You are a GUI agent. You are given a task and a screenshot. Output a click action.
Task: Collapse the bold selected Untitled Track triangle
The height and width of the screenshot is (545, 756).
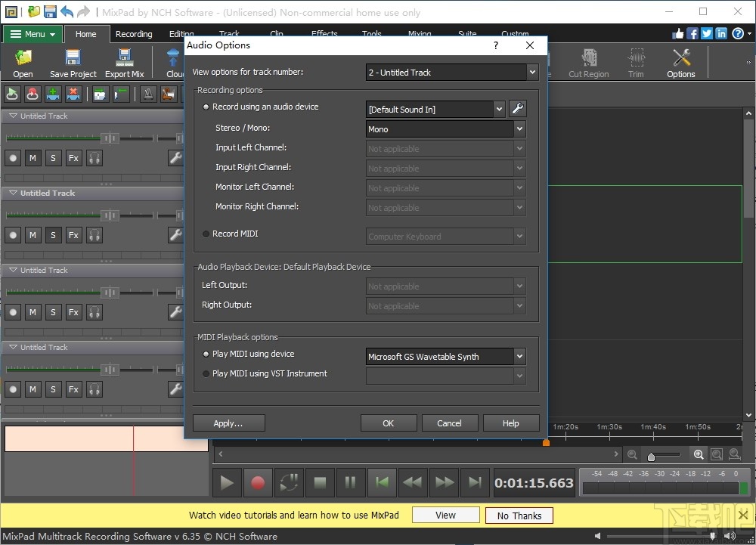(13, 193)
